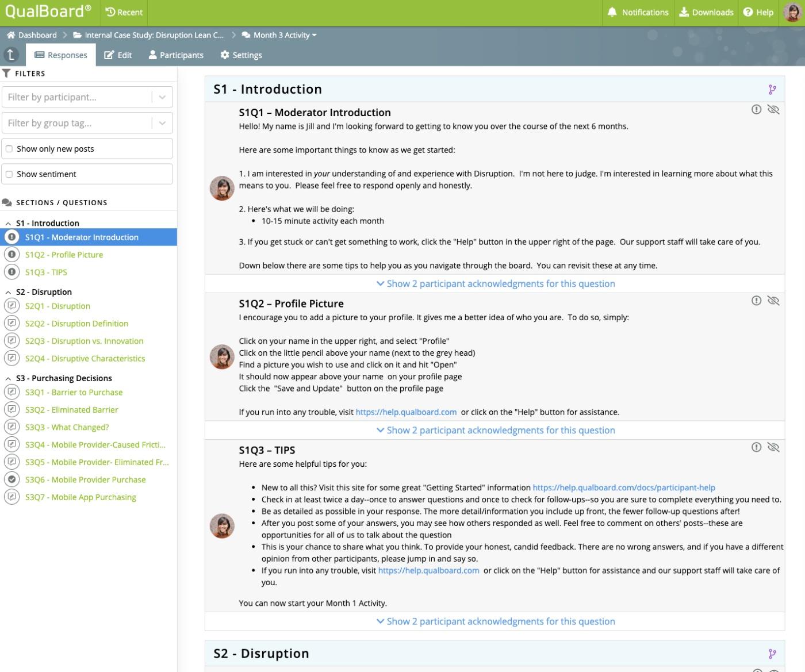Click the up-arrow navigation icon beside Responses
Viewport: 805px width, 672px height.
[12, 55]
